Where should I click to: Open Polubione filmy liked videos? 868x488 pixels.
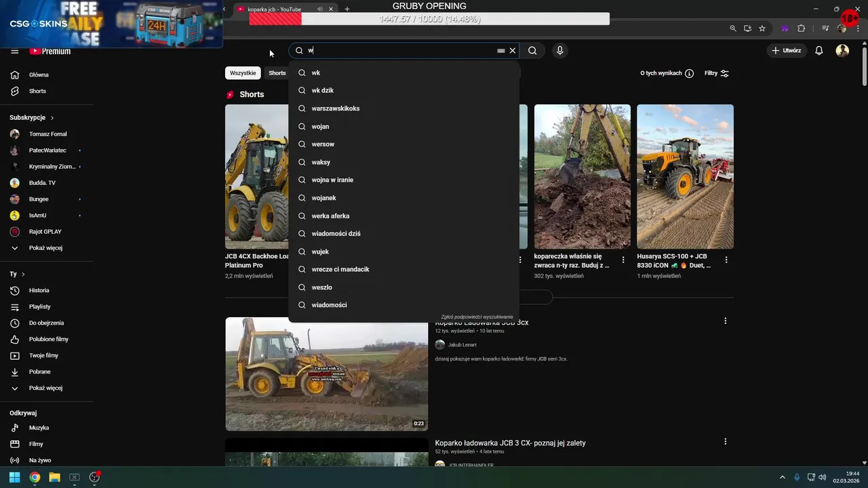pos(45,340)
